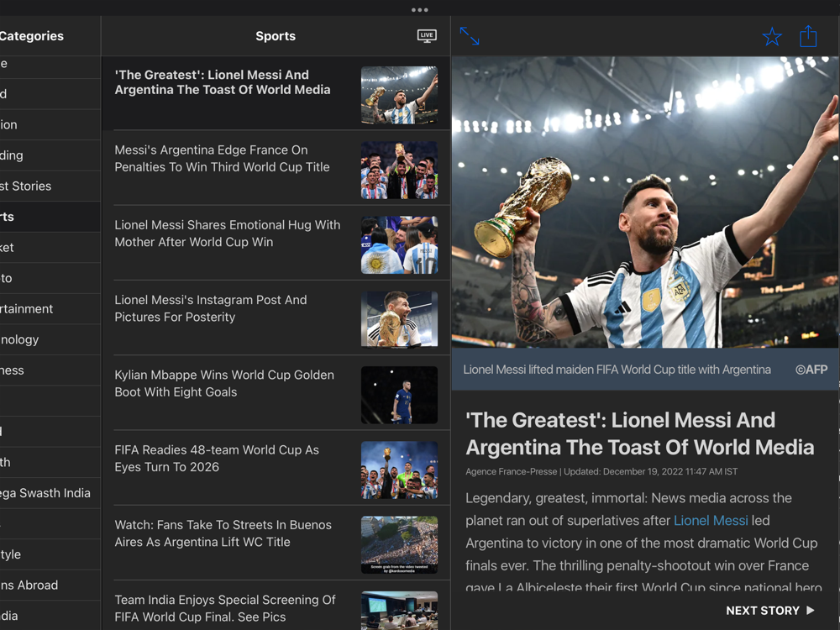Tap the main Messi article photo

(x=645, y=202)
